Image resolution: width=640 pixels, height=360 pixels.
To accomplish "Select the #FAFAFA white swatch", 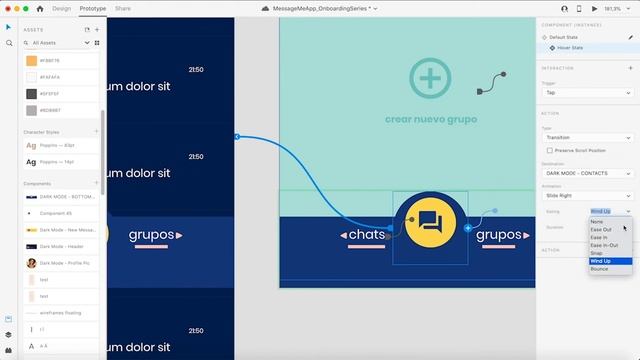I will [31, 77].
